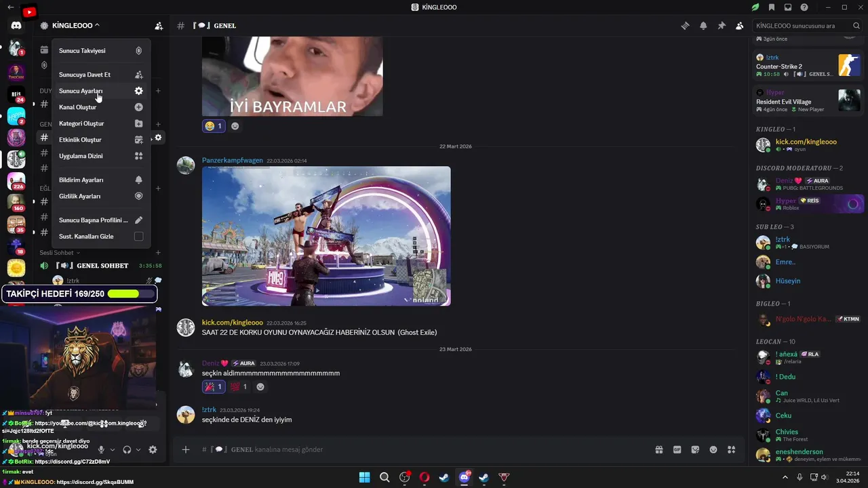Screen dimensions: 868x488
Task: Open the Help question mark icon
Action: (x=804, y=7)
